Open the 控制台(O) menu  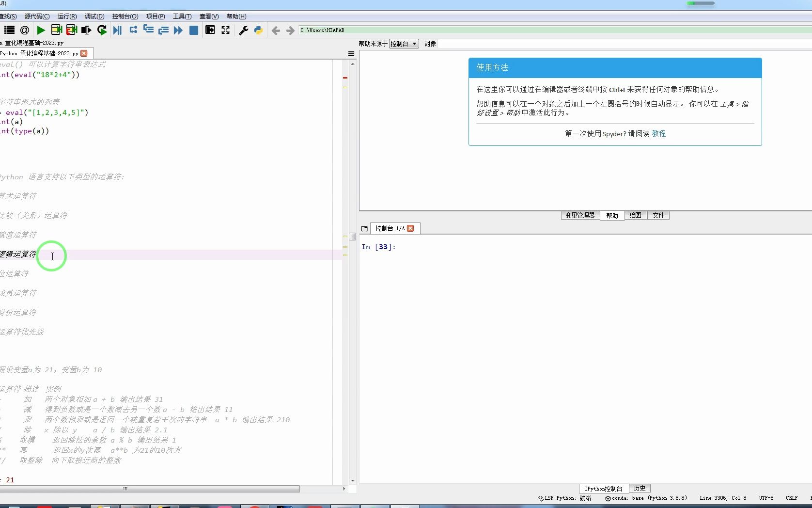tap(125, 16)
